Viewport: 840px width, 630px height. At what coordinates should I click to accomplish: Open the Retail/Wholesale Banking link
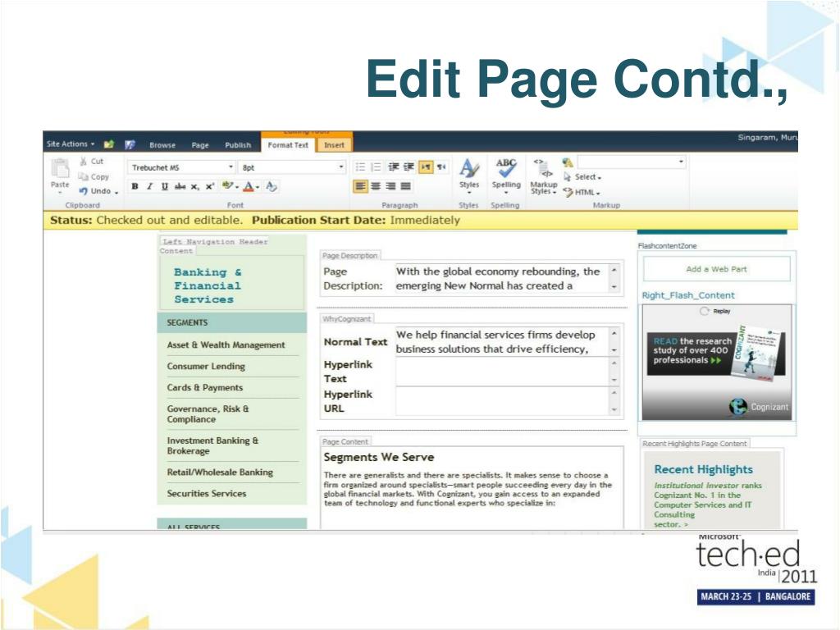point(220,472)
